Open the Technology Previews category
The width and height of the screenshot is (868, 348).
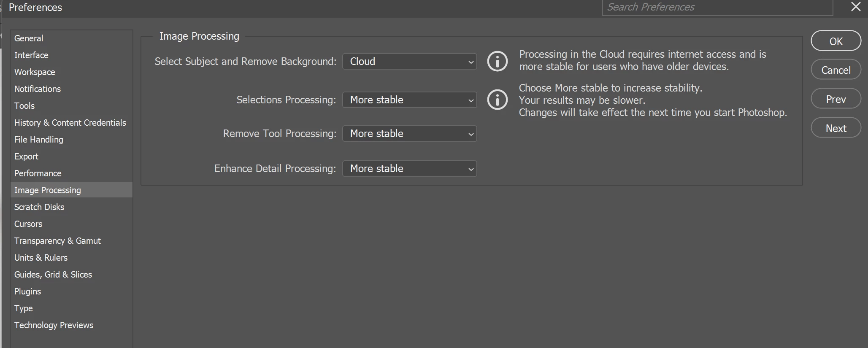[54, 325]
